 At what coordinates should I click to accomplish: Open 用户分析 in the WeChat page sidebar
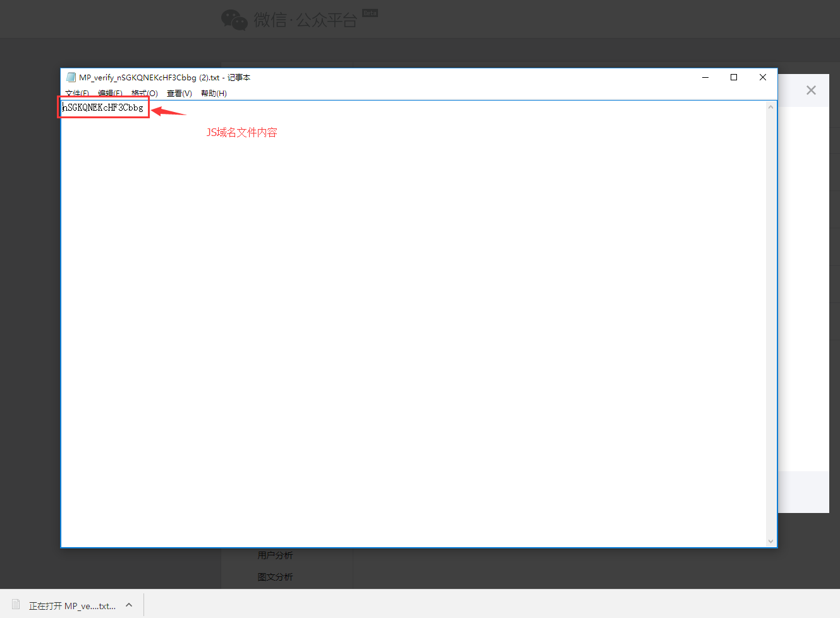(275, 555)
